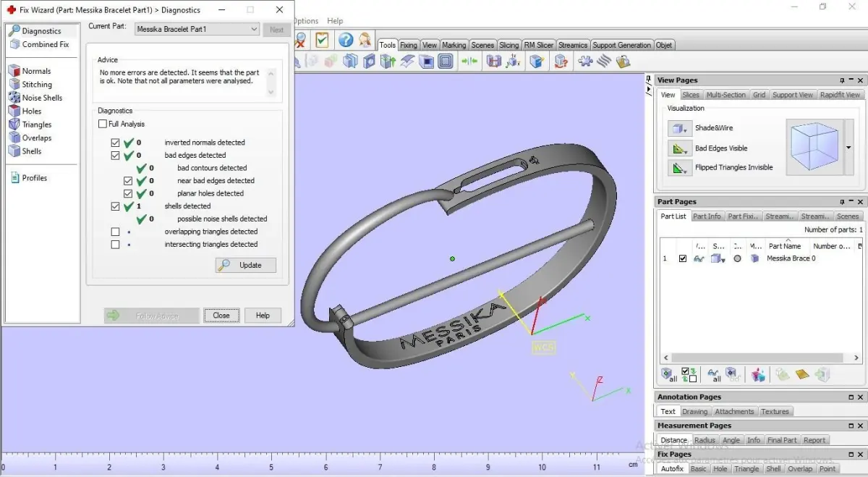
Task: Expand the view cube dropdown arrow
Action: [848, 148]
